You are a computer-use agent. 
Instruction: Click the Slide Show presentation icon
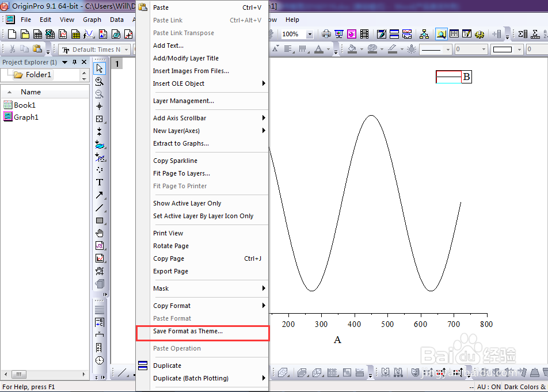click(339, 34)
